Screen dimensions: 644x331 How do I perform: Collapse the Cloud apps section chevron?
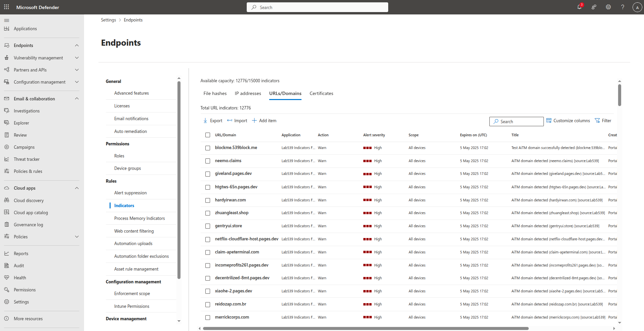click(x=77, y=188)
